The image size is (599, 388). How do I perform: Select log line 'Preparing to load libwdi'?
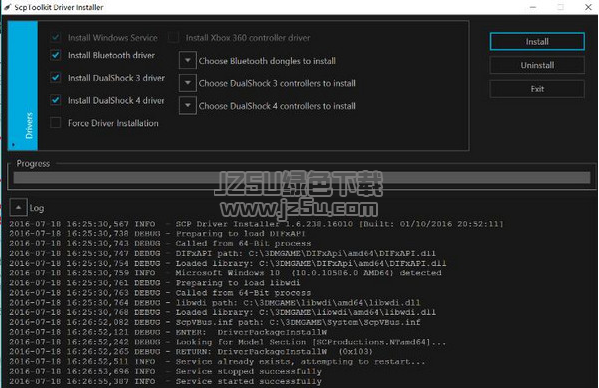[x=155, y=283]
